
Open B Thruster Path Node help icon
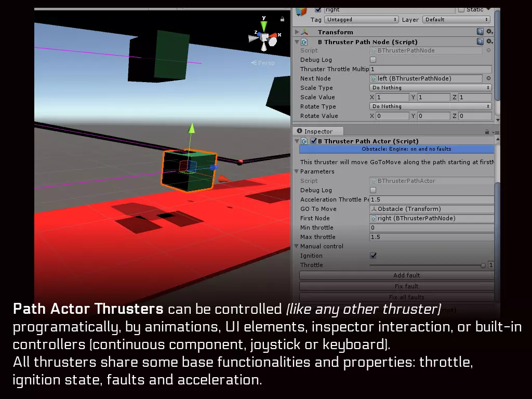(480, 42)
